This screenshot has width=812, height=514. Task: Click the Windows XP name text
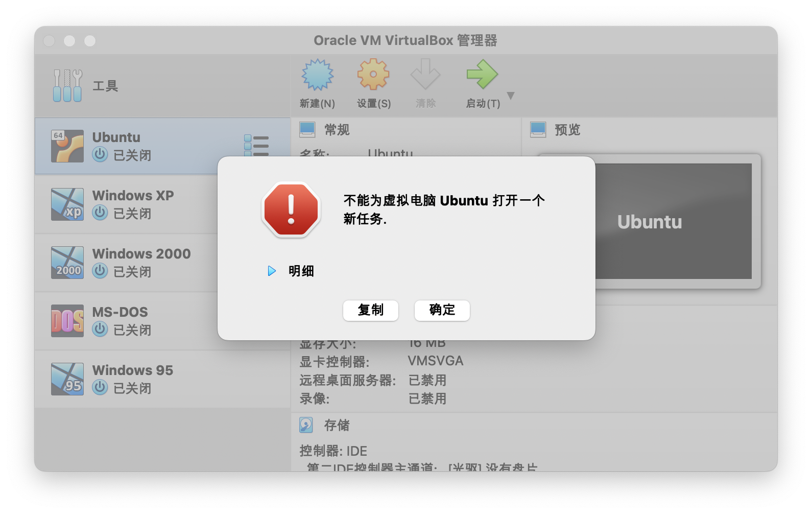[x=133, y=196]
